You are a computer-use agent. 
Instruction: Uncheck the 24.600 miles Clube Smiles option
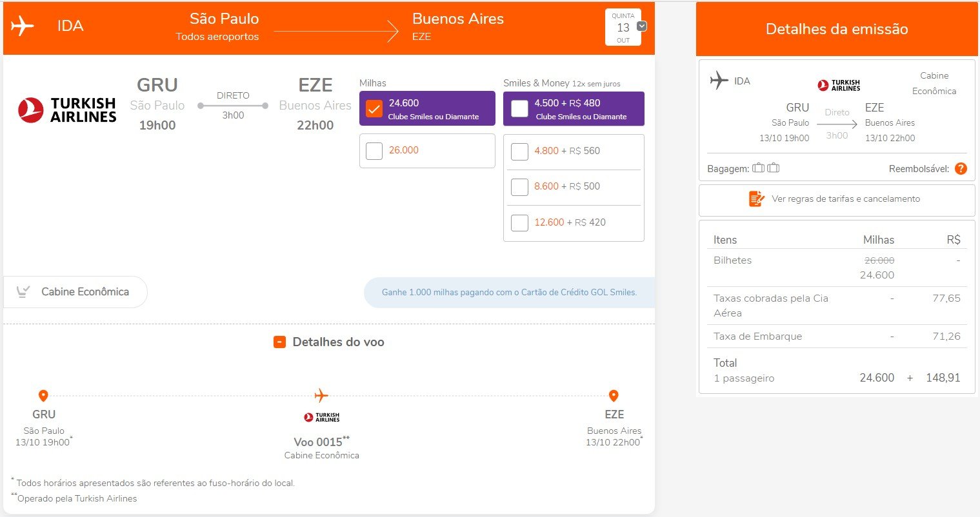(374, 108)
